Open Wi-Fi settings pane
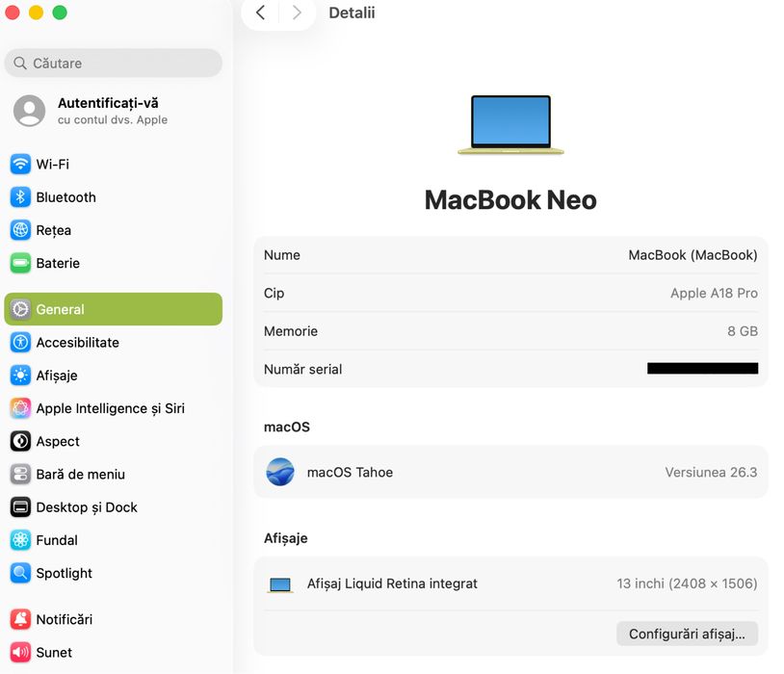 coord(113,164)
